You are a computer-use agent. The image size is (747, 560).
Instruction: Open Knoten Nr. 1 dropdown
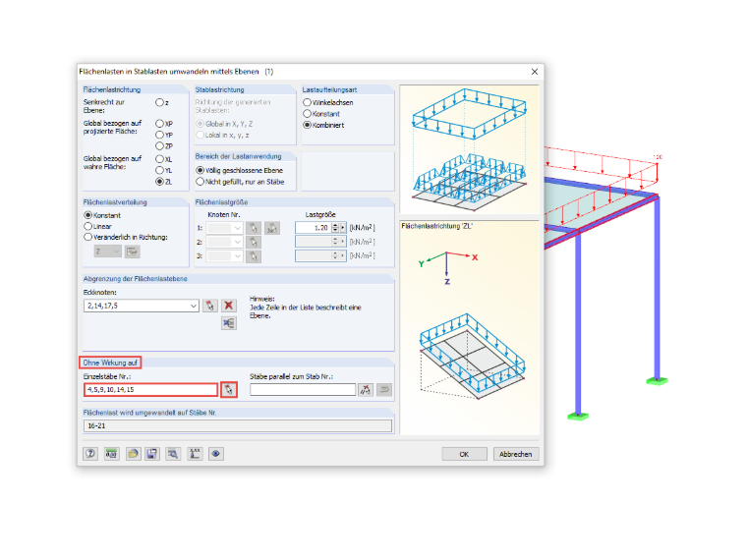click(237, 228)
